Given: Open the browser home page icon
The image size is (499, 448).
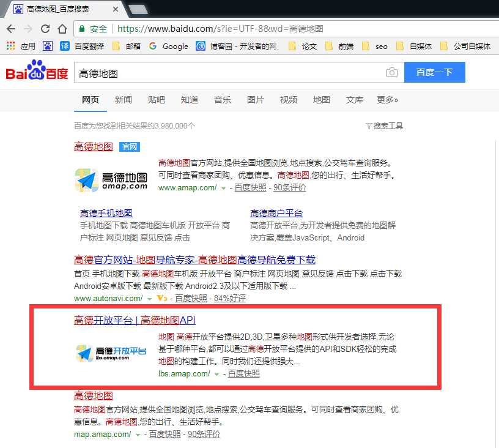Looking at the screenshot, I should click(62, 29).
